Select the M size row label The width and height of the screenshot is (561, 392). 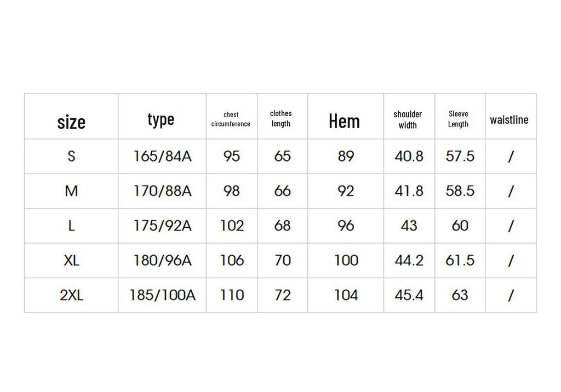pos(71,191)
